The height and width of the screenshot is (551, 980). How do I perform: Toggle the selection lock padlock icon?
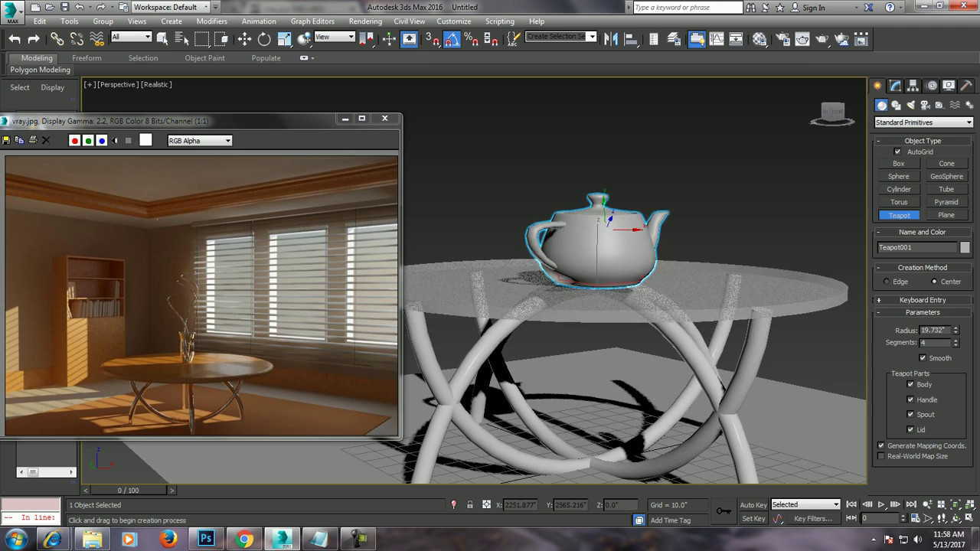pyautogui.click(x=470, y=505)
